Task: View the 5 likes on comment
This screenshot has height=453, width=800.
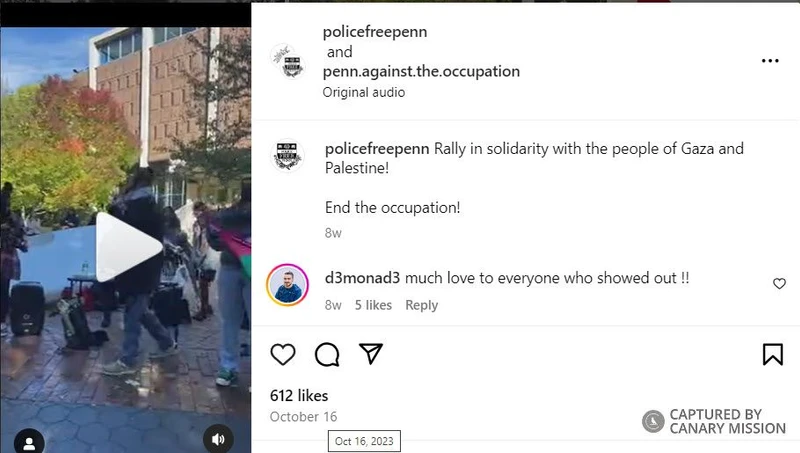Action: point(373,305)
